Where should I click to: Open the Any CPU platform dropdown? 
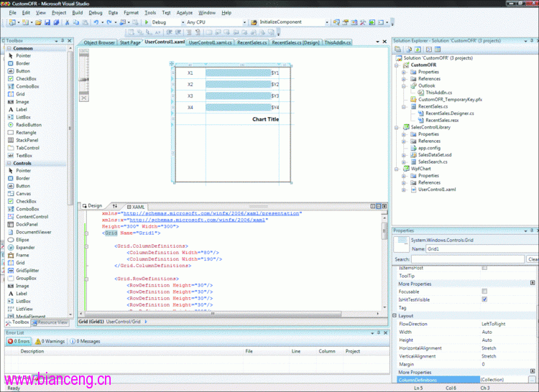click(x=244, y=22)
